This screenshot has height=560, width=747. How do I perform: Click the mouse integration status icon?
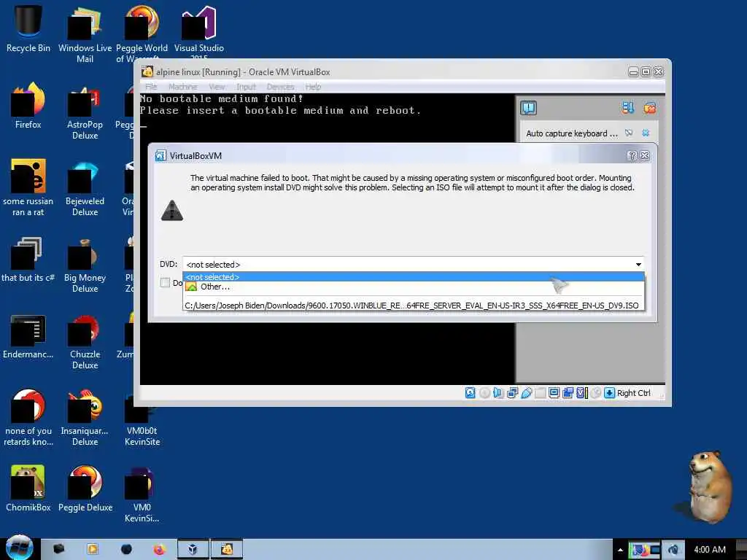coord(595,393)
